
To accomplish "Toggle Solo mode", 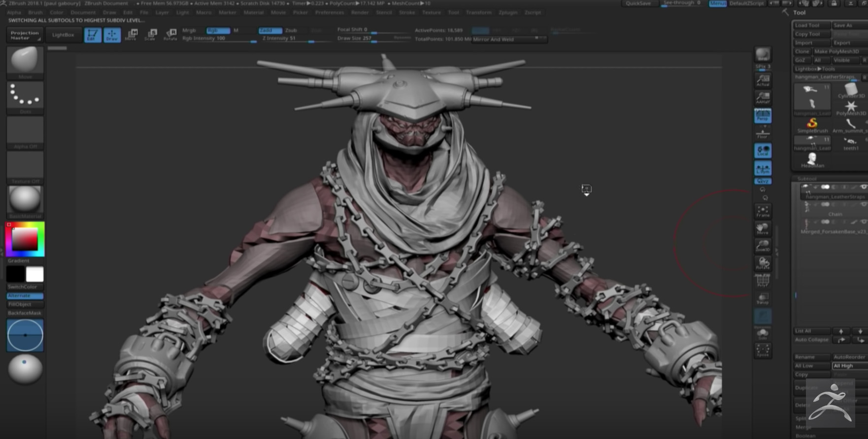I will click(763, 334).
